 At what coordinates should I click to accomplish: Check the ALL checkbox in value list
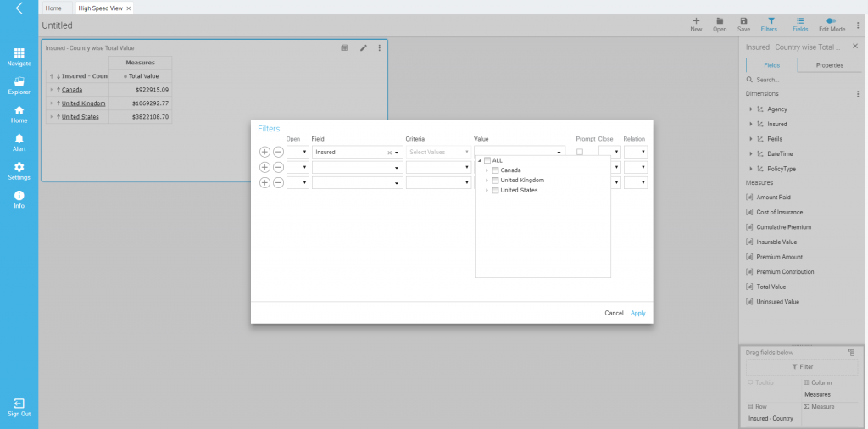point(487,160)
